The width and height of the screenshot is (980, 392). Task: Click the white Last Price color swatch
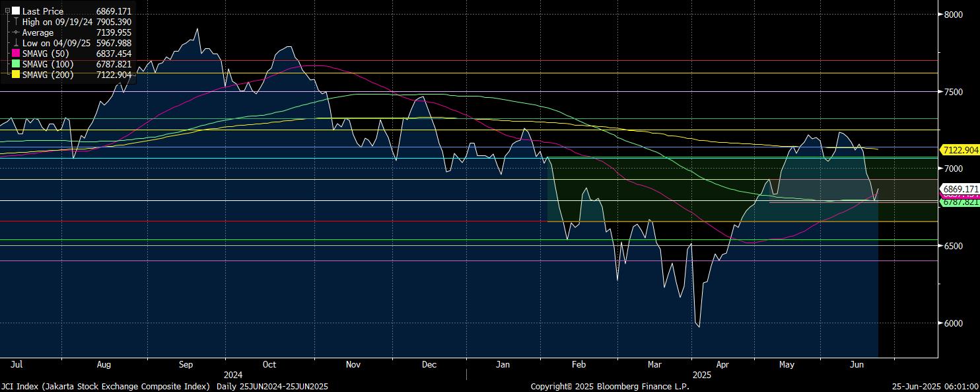(16, 11)
